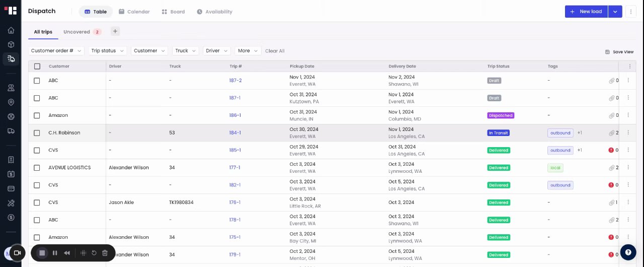This screenshot has width=644, height=267.
Task: Expand the New load arrow dropdown
Action: (x=615, y=12)
